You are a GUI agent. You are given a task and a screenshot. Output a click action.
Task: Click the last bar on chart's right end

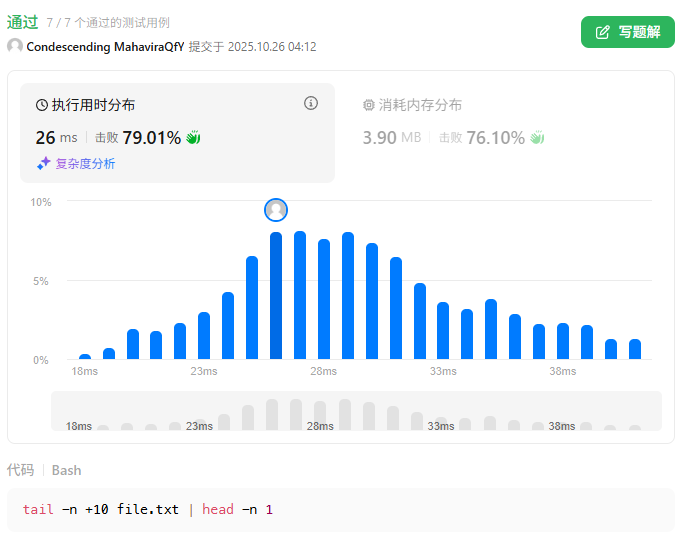click(635, 349)
